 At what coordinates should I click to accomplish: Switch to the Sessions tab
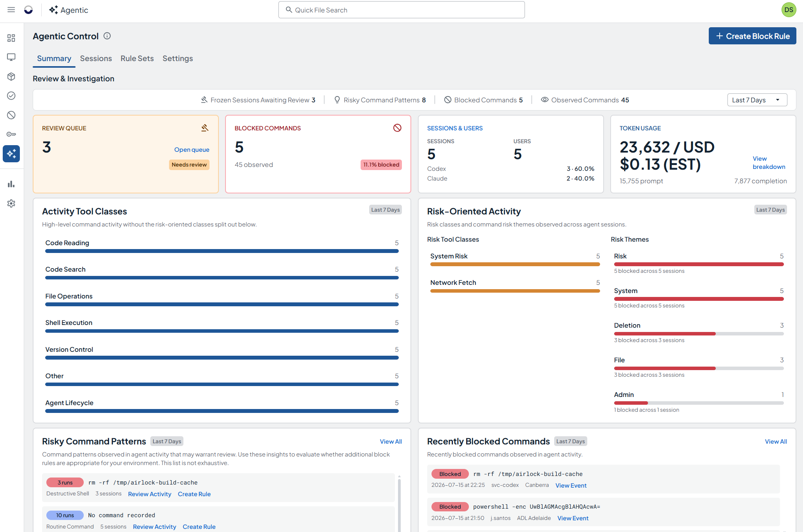(96, 58)
